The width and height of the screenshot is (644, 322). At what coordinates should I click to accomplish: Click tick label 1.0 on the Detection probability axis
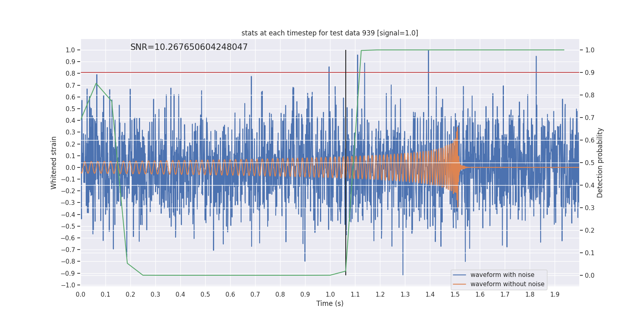[x=590, y=50]
